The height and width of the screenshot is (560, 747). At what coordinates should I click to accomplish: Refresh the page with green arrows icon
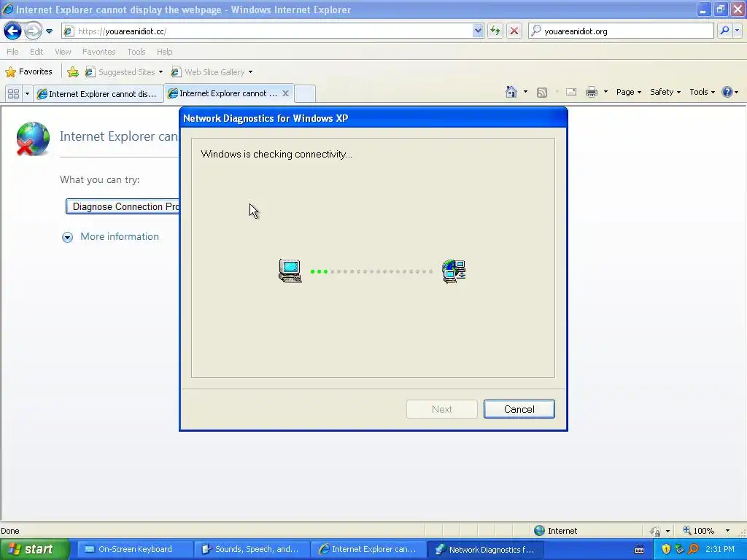495,31
